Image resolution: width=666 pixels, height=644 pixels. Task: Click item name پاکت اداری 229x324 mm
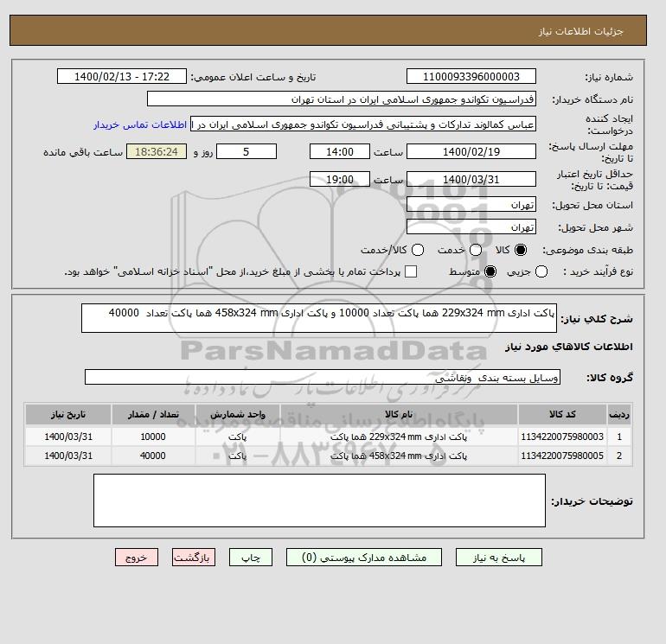tap(399, 437)
